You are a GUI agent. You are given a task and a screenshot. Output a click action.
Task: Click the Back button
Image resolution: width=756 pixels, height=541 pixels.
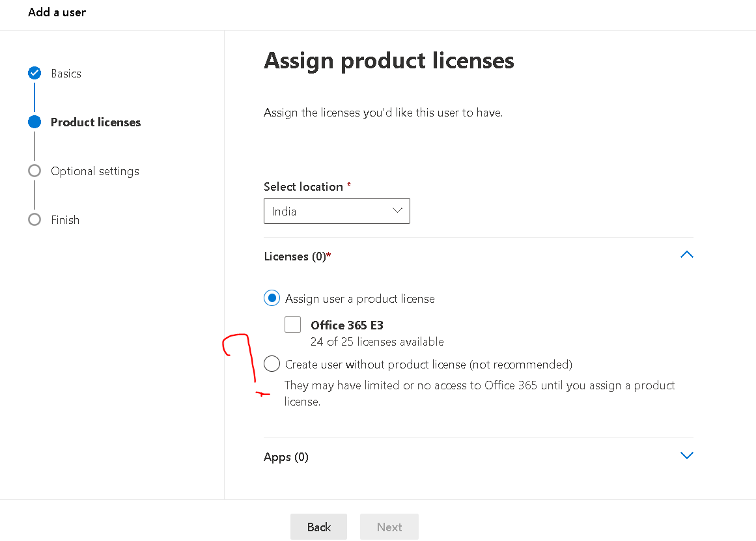[x=318, y=527]
